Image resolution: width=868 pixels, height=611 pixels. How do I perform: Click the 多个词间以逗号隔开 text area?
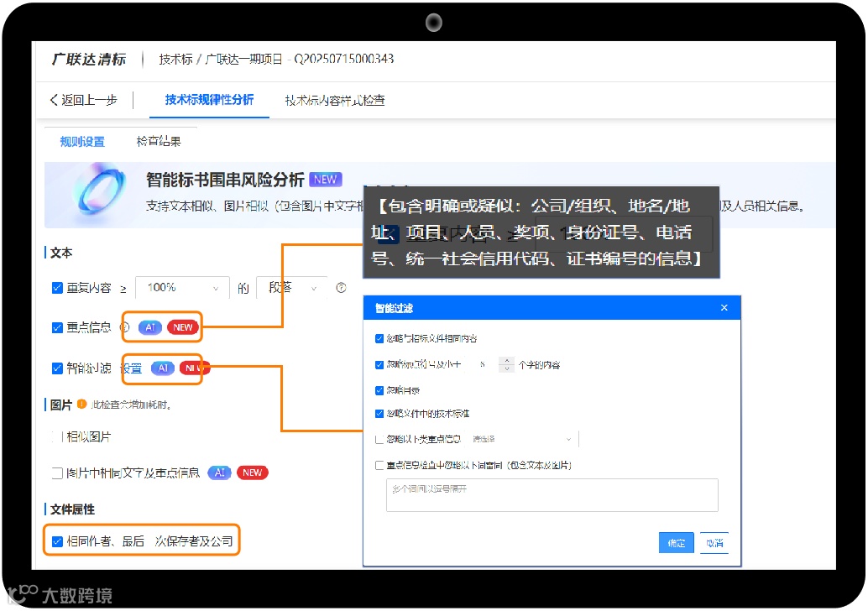[x=552, y=495]
